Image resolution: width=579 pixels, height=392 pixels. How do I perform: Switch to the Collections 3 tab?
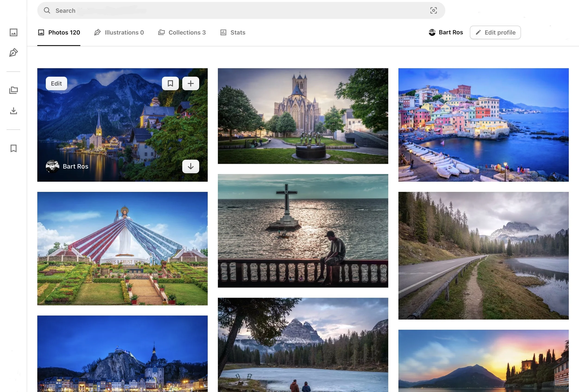(182, 32)
